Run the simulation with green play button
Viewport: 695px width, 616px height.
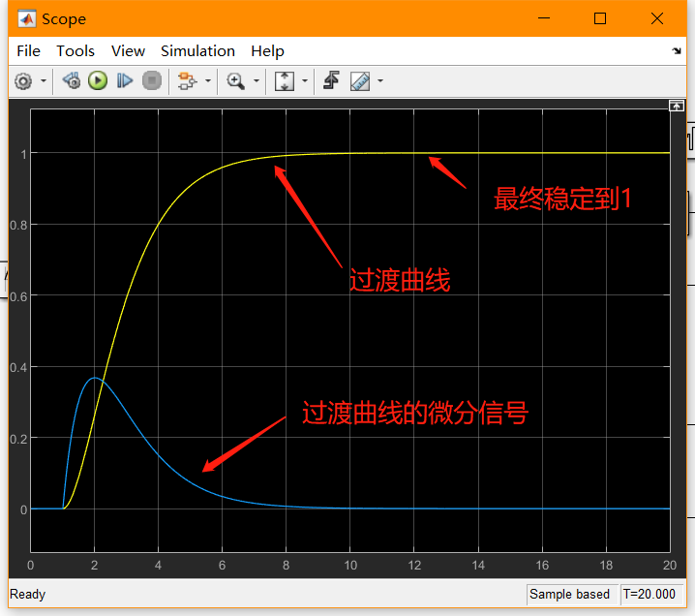98,81
